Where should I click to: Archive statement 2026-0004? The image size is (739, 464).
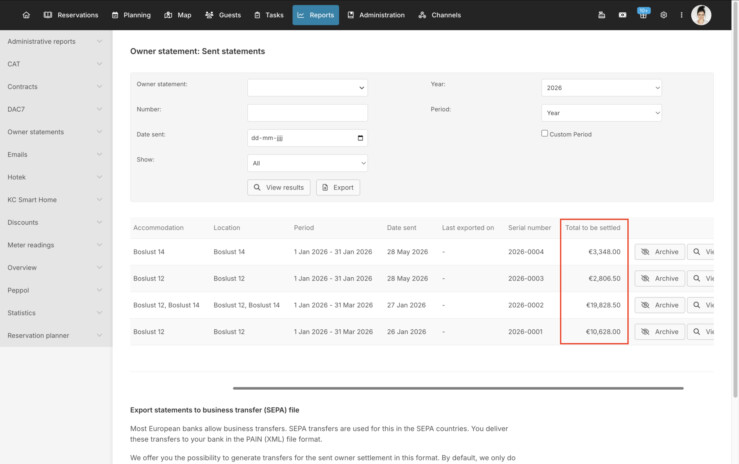coord(659,252)
